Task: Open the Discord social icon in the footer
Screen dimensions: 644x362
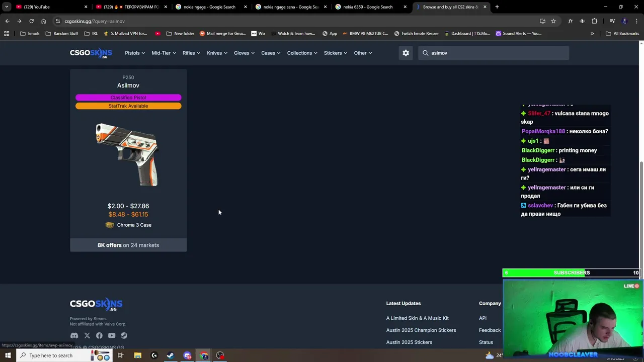Action: (74, 335)
